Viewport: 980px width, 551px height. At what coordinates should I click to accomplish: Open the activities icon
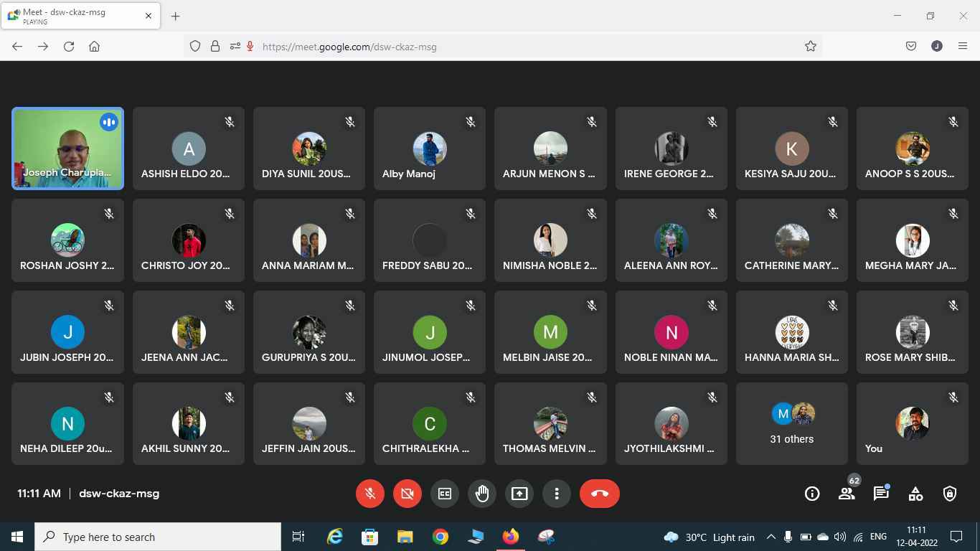point(915,494)
